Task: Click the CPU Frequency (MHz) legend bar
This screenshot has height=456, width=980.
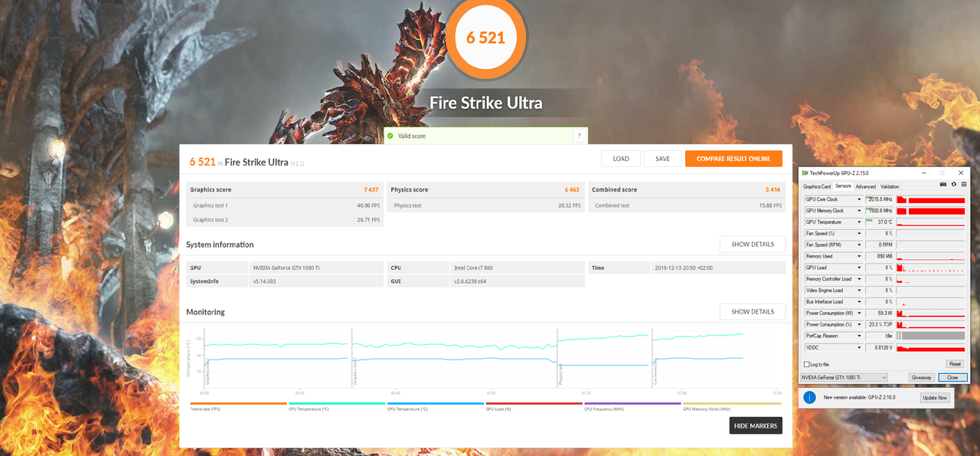Action: [x=632, y=404]
